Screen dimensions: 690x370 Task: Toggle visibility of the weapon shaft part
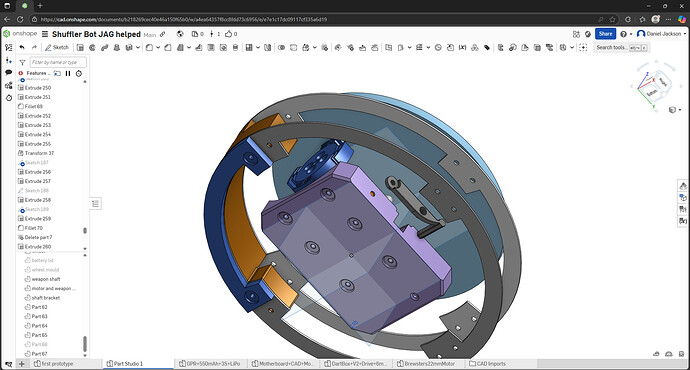click(27, 279)
